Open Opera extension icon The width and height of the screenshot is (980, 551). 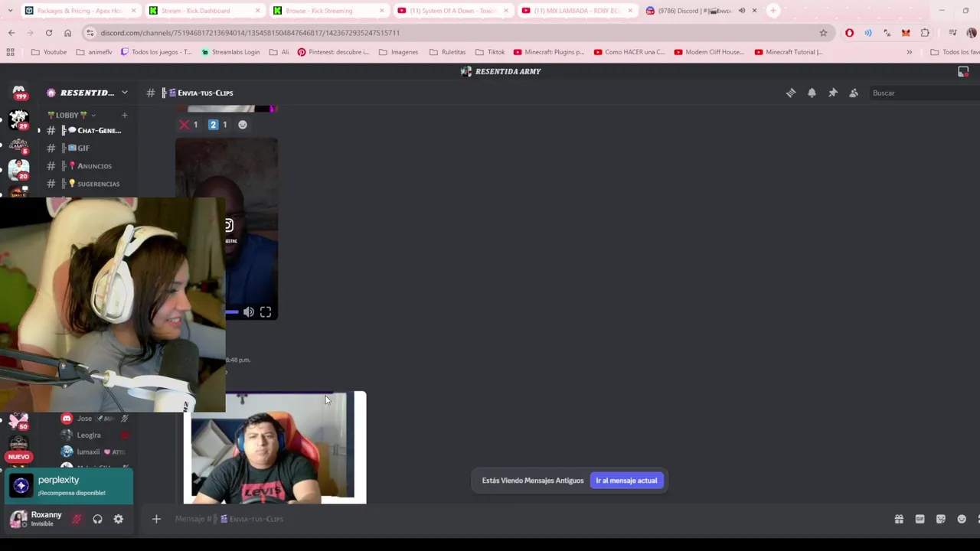point(849,33)
